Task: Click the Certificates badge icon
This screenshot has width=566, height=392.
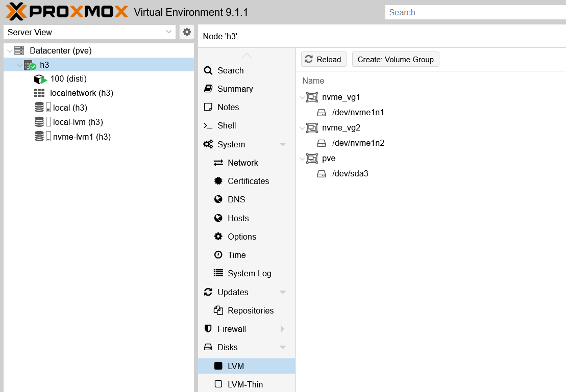Action: [218, 181]
